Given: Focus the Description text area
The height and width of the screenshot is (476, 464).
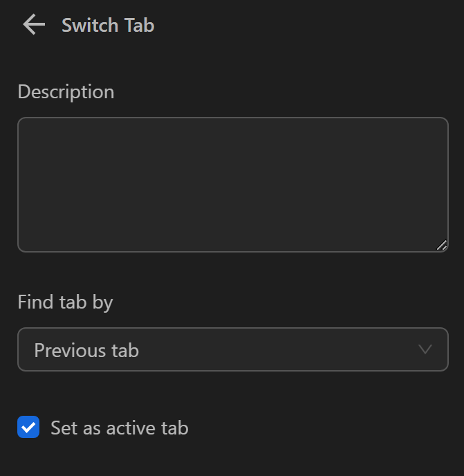Looking at the screenshot, I should tap(232, 185).
